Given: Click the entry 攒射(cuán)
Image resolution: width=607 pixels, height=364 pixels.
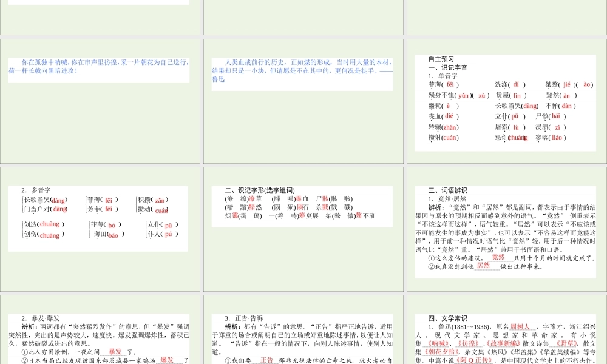Looking at the screenshot, I should (444, 137).
